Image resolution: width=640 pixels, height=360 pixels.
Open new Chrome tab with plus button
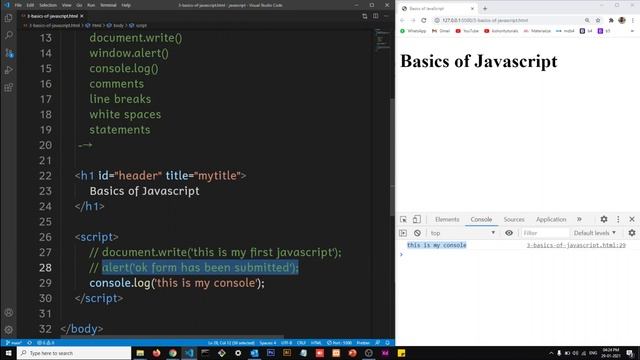(485, 9)
